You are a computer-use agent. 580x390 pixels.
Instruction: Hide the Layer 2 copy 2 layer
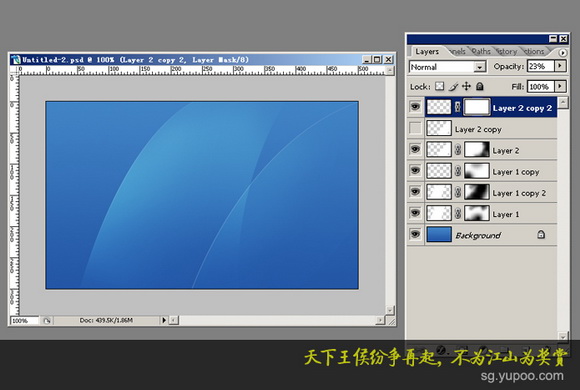coord(415,107)
